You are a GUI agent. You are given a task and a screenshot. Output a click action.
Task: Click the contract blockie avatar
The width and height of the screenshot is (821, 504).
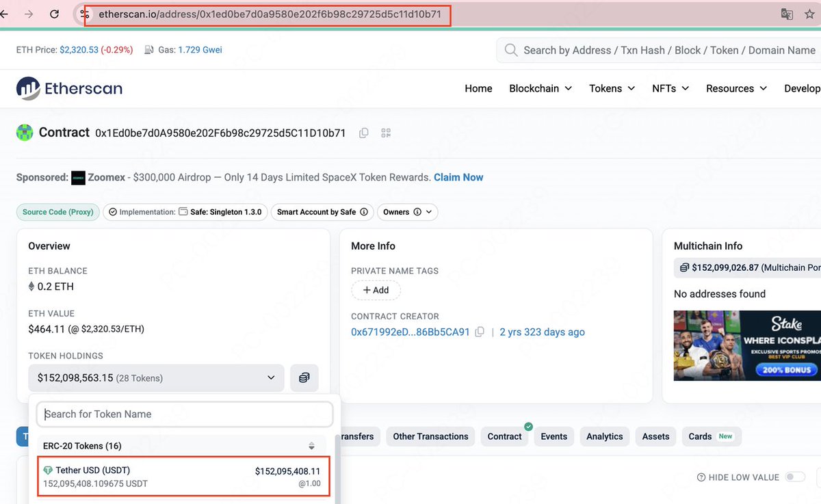pyautogui.click(x=25, y=133)
